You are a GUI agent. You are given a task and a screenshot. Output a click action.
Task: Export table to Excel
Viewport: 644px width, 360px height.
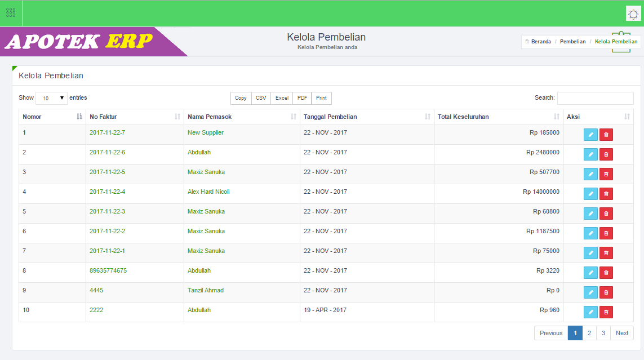[x=282, y=98]
